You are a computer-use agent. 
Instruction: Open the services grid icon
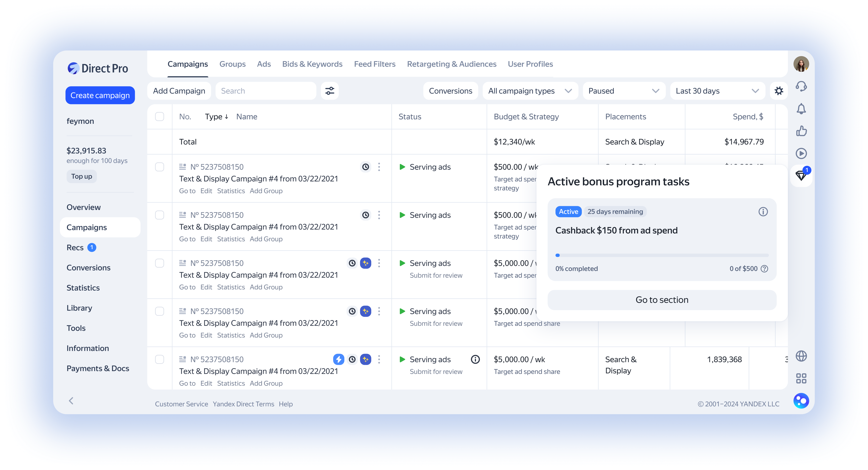pyautogui.click(x=801, y=378)
